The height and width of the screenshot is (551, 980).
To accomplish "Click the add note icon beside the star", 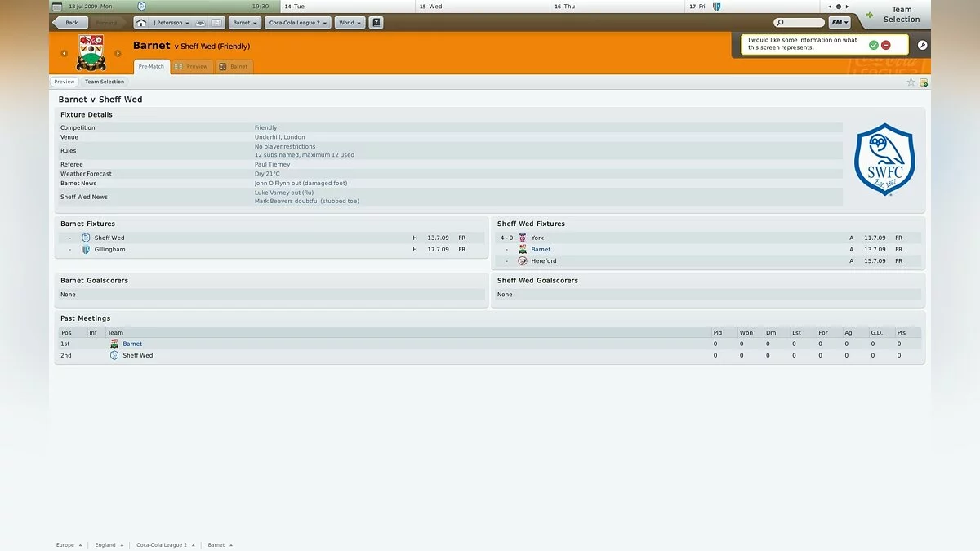I will 924,82.
